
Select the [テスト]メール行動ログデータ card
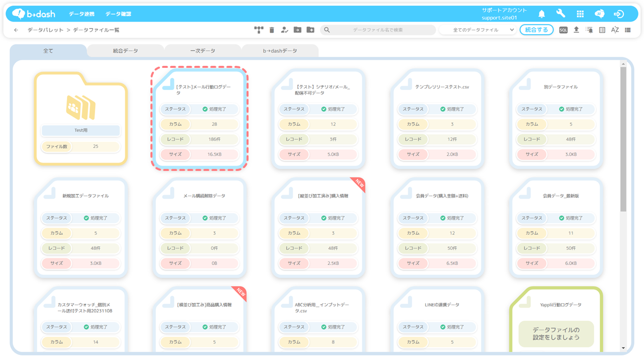point(199,119)
